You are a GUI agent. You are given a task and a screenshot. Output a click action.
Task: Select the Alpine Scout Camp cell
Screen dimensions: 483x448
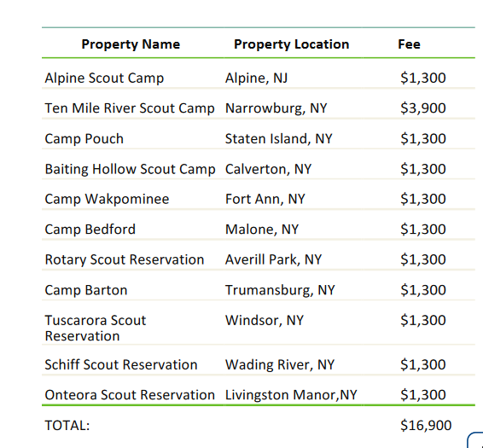point(104,78)
